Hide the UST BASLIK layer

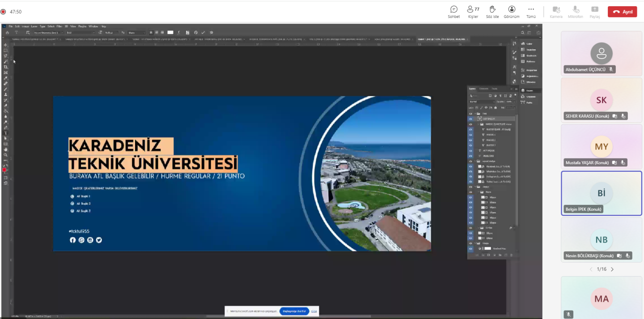(x=470, y=119)
